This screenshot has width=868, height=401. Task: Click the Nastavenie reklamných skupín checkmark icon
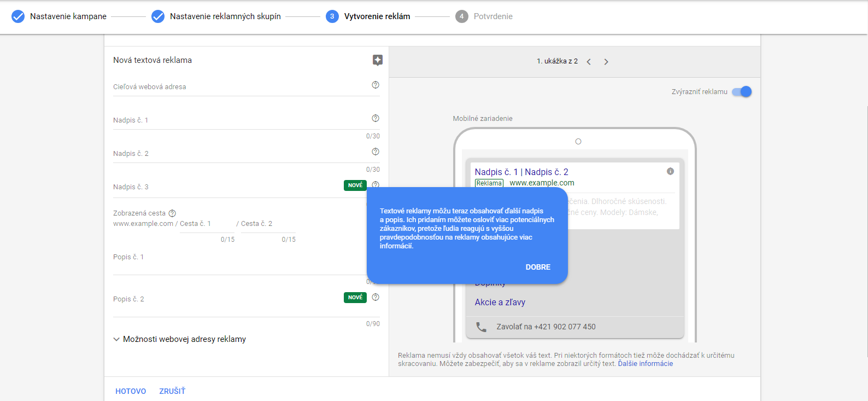(x=158, y=16)
